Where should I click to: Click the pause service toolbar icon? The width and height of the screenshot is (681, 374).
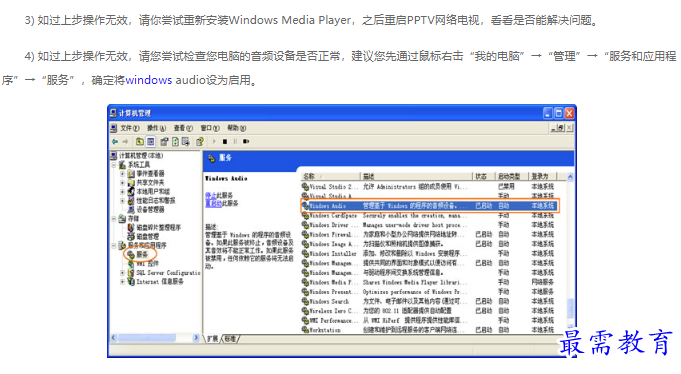(235, 142)
